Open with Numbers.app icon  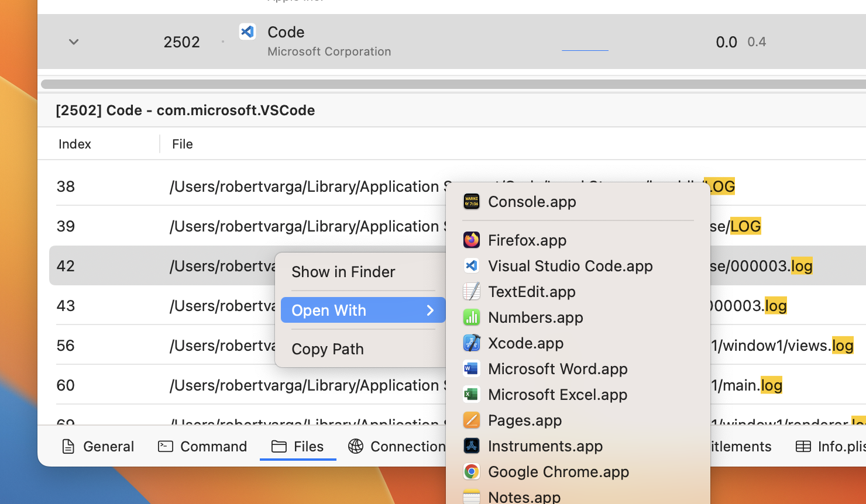point(472,317)
